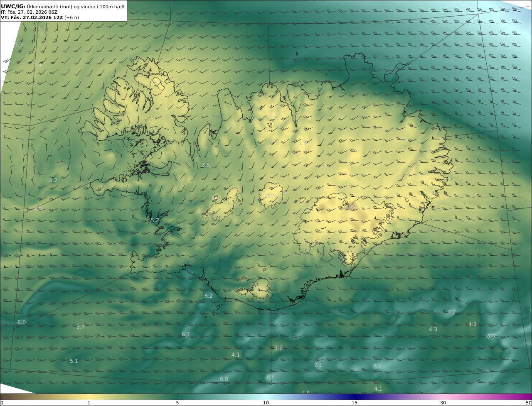Click the 3.9 value label on the map

[278, 347]
